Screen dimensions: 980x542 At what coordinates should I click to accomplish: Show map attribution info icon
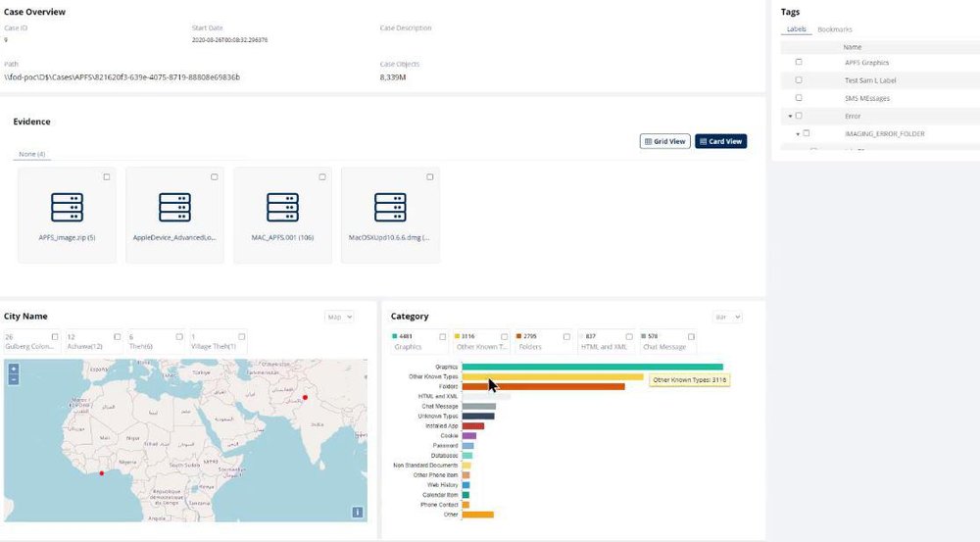pyautogui.click(x=358, y=512)
